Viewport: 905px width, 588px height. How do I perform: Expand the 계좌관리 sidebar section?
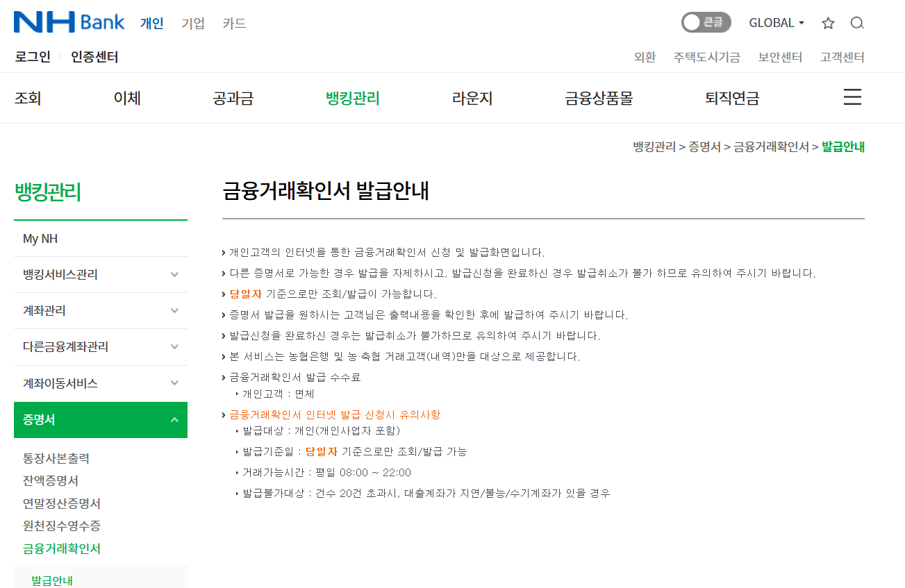tap(101, 310)
